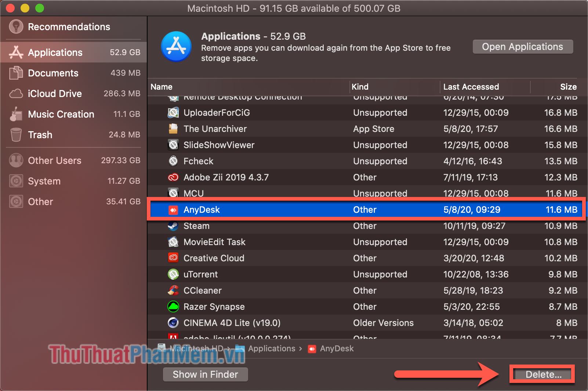The height and width of the screenshot is (391, 588).
Task: Click AnyDesk in the path bar
Action: (337, 348)
